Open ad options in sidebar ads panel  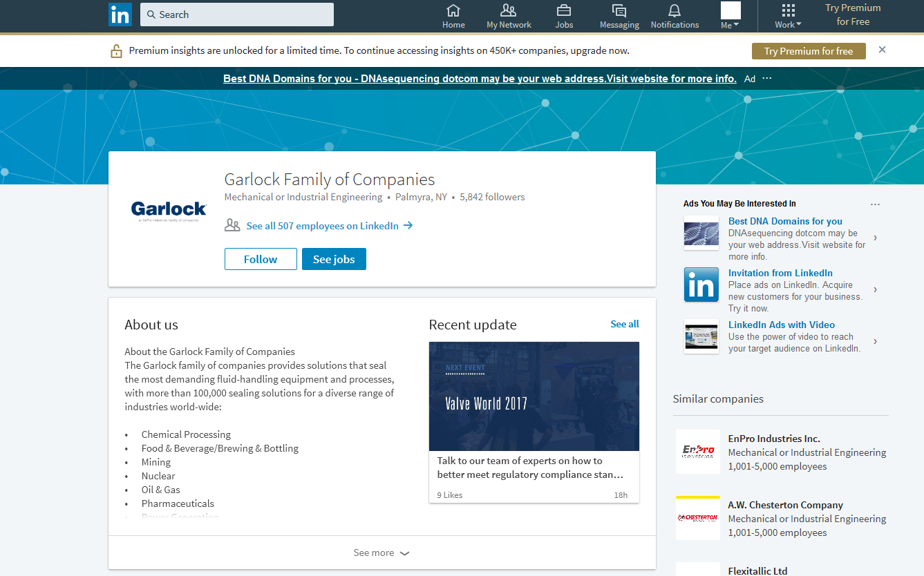point(875,204)
